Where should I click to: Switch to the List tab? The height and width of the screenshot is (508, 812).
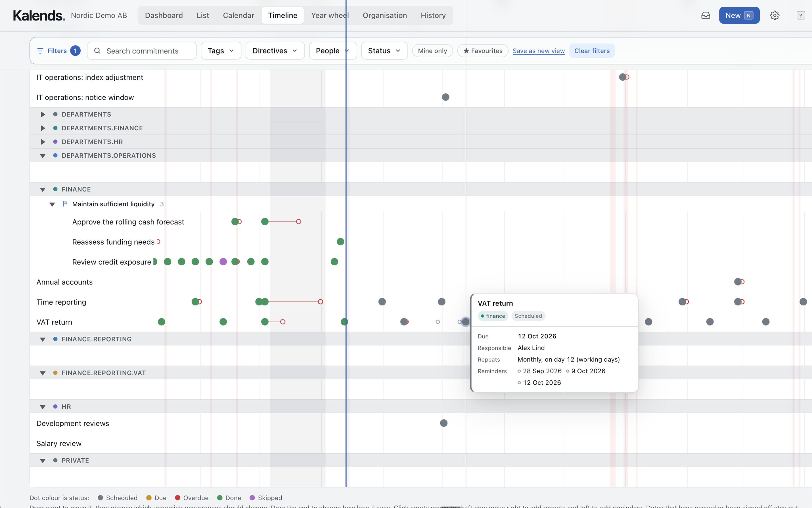(203, 15)
